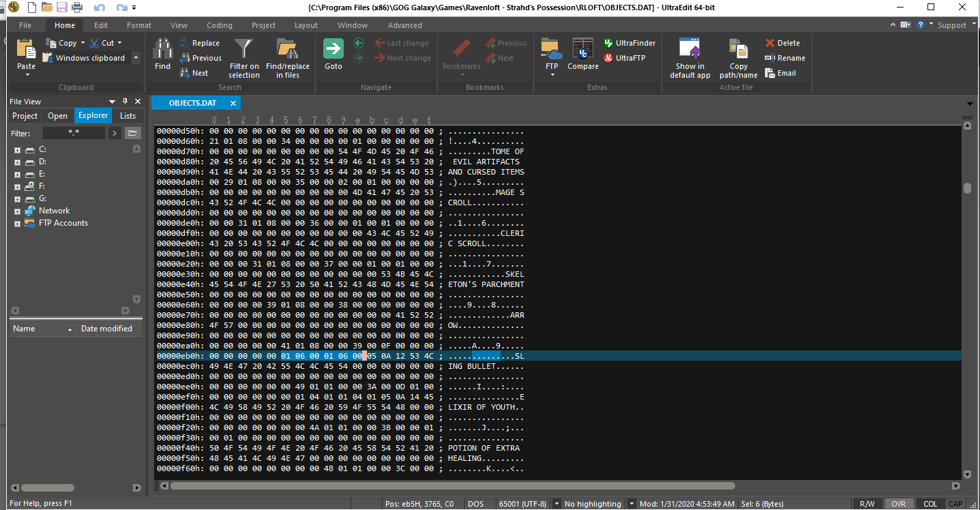
Task: Click the Cut scissors icon
Action: [95, 43]
